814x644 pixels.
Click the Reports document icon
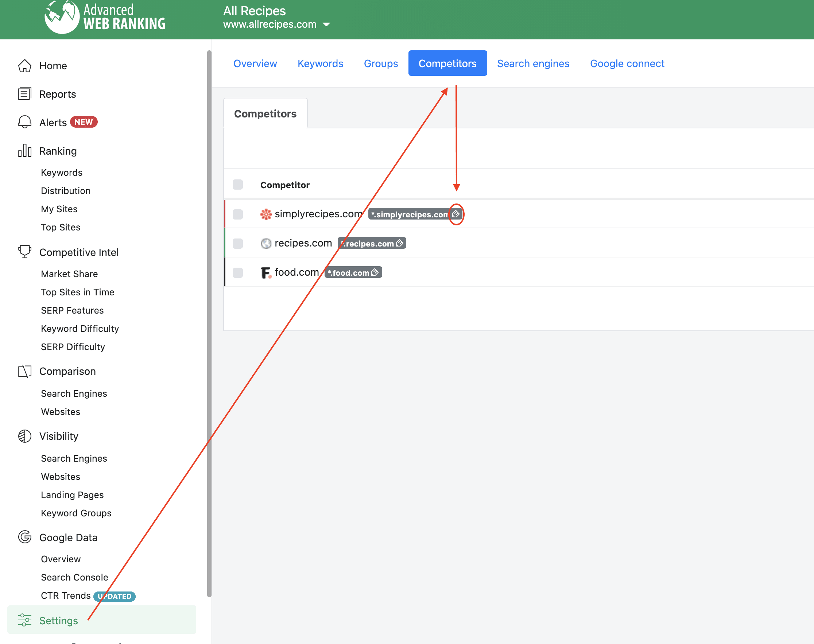pyautogui.click(x=25, y=94)
